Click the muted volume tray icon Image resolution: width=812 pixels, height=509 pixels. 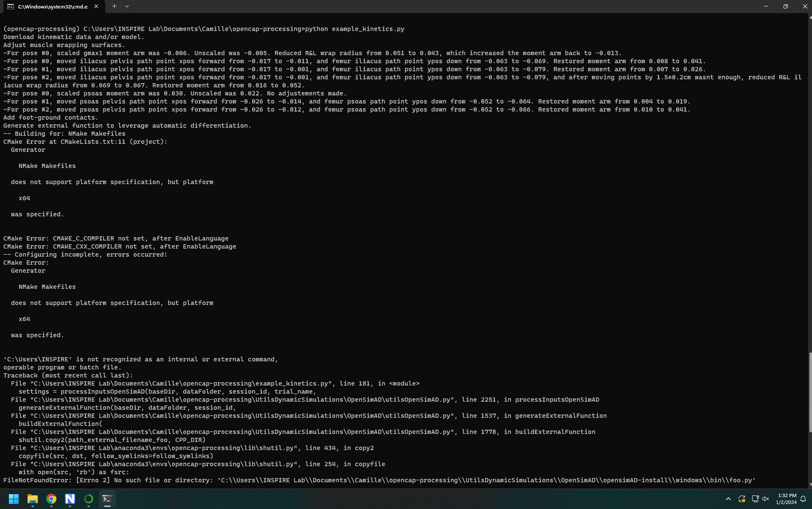coord(765,499)
